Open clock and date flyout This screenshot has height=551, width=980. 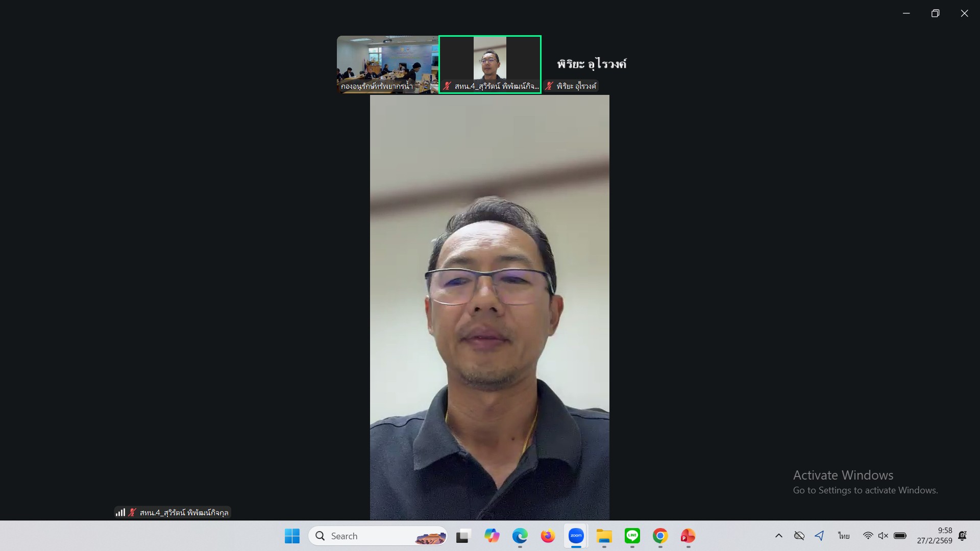coord(934,536)
